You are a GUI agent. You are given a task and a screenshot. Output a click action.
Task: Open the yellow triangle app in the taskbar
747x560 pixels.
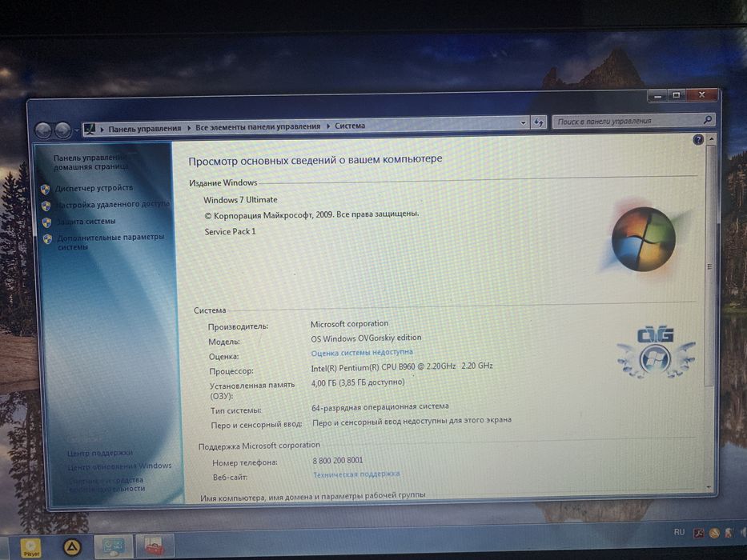[72, 548]
